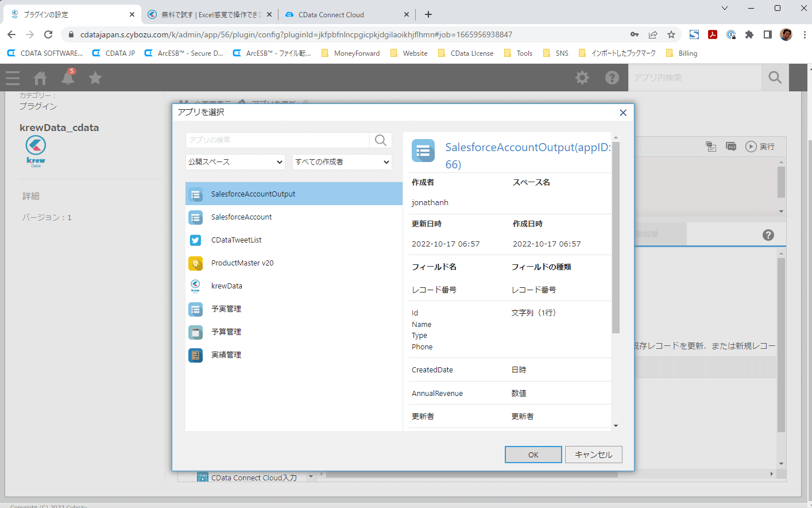
Task: Click the 実績管理 calculator icon
Action: click(x=195, y=355)
